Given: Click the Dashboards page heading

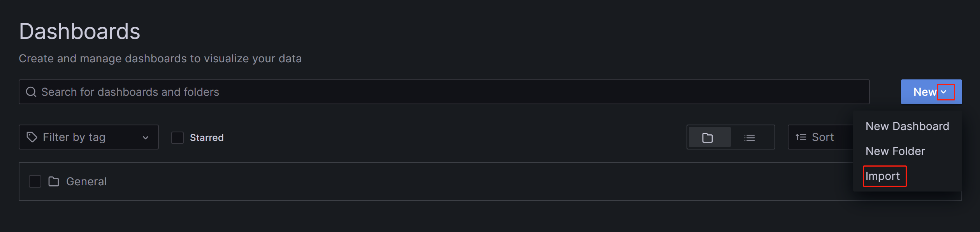Looking at the screenshot, I should click(79, 31).
